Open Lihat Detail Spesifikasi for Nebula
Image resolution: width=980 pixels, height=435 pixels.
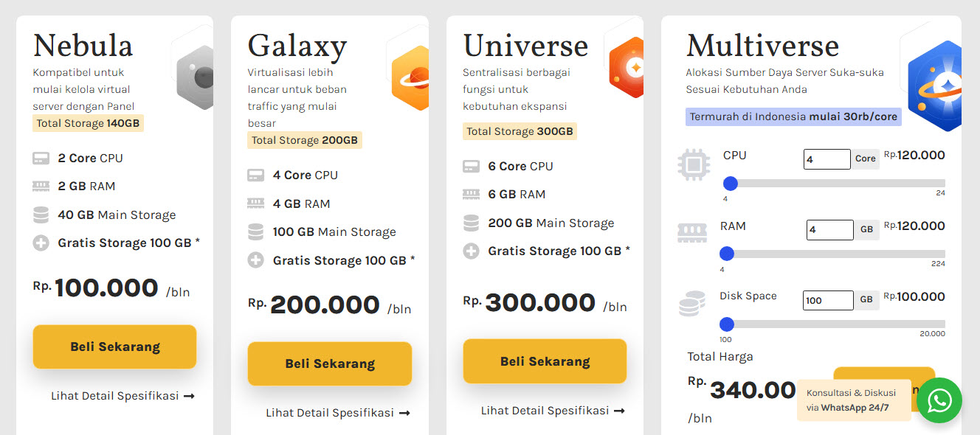pyautogui.click(x=122, y=396)
